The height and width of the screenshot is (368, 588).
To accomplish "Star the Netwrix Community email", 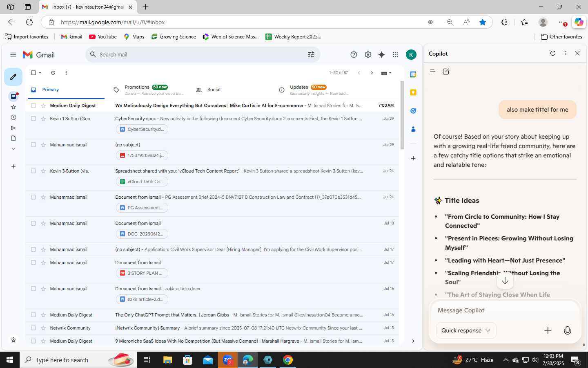I will (43, 328).
